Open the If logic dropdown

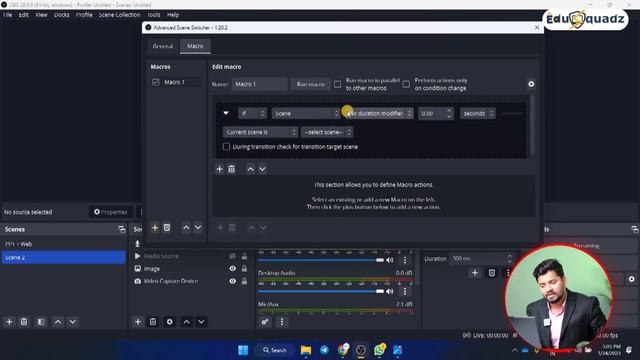[252, 113]
